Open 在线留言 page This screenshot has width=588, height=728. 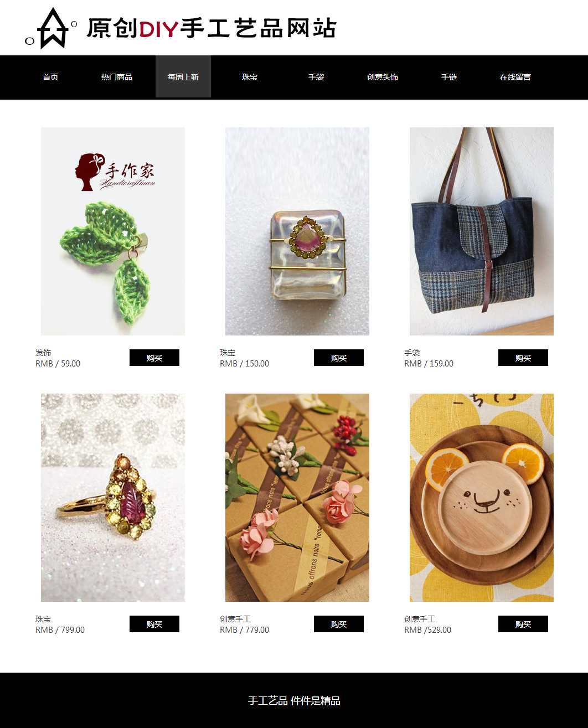[515, 77]
